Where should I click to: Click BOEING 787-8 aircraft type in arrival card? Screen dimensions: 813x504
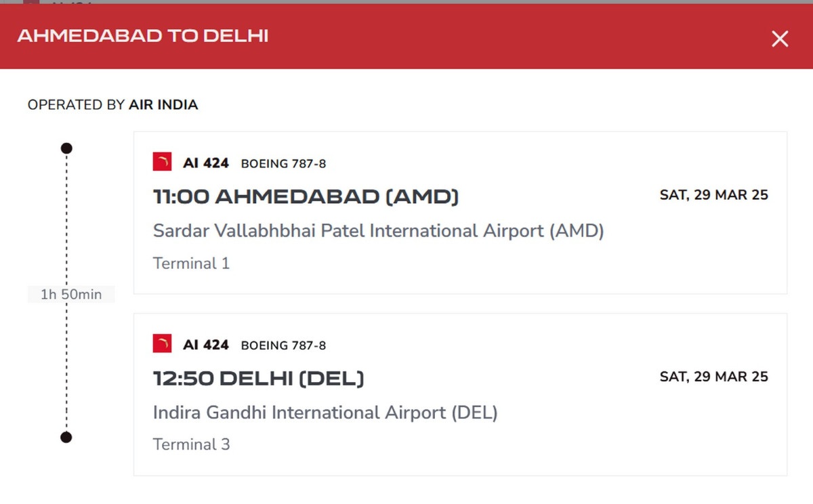(283, 345)
